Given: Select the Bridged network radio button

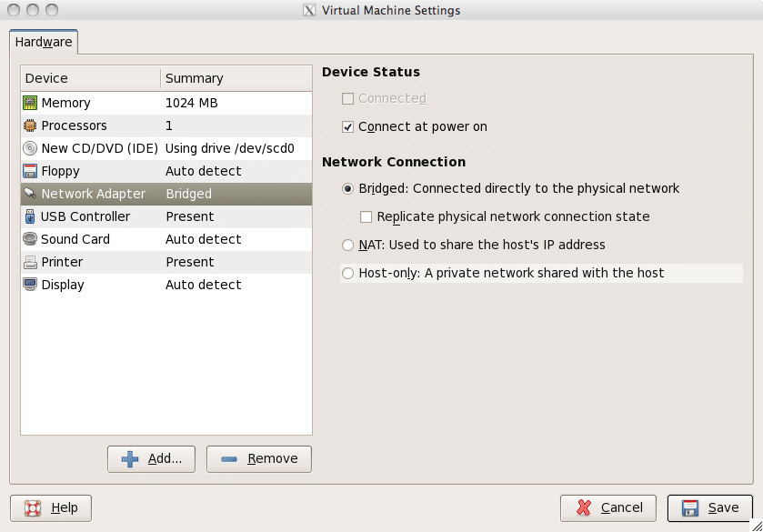Looking at the screenshot, I should 347,188.
